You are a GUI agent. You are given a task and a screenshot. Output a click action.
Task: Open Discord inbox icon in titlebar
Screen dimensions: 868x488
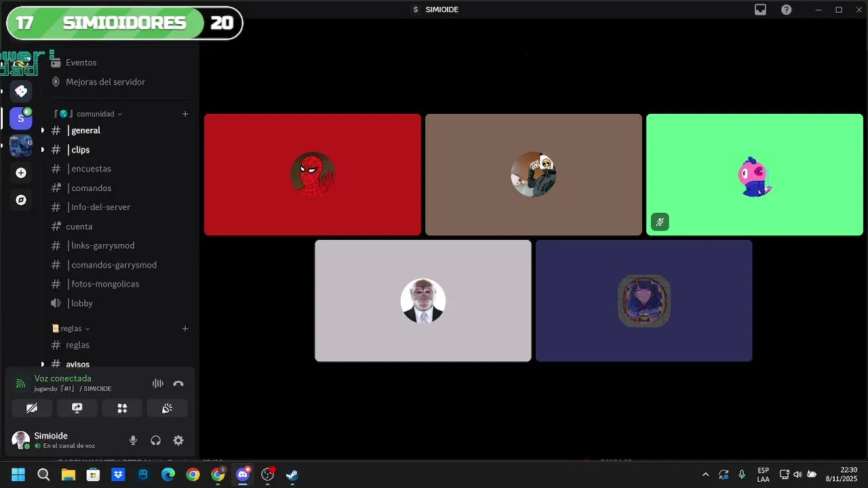760,9
